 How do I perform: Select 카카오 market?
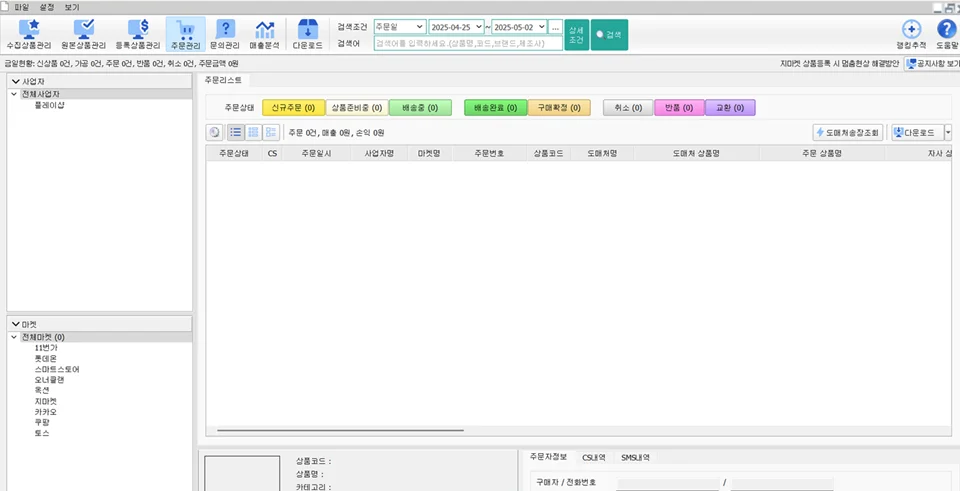pyautogui.click(x=46, y=411)
